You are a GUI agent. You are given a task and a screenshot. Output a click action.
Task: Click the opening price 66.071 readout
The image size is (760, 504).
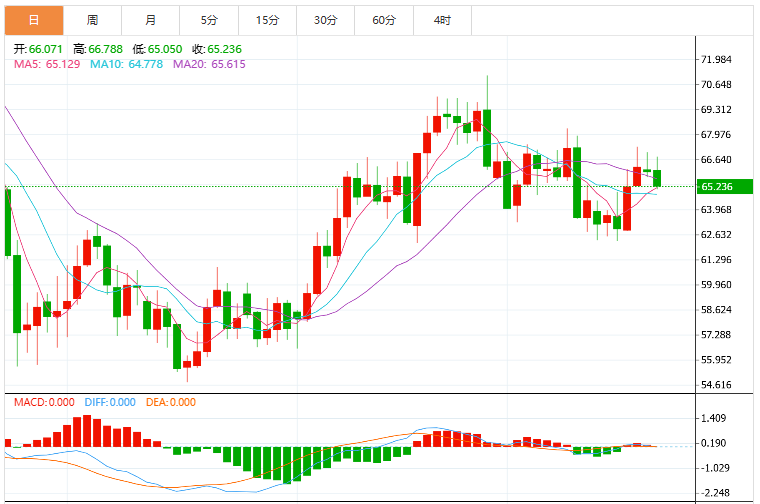pyautogui.click(x=38, y=49)
